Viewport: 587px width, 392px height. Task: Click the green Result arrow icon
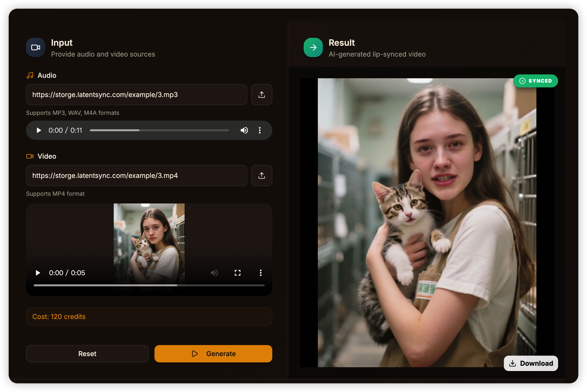(x=313, y=47)
